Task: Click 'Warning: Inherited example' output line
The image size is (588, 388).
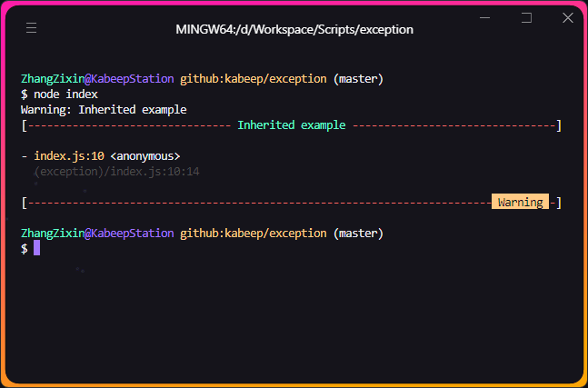Action: pyautogui.click(x=104, y=110)
